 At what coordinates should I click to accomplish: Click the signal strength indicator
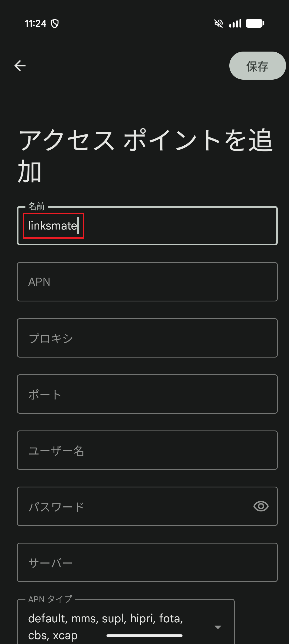coord(235,24)
